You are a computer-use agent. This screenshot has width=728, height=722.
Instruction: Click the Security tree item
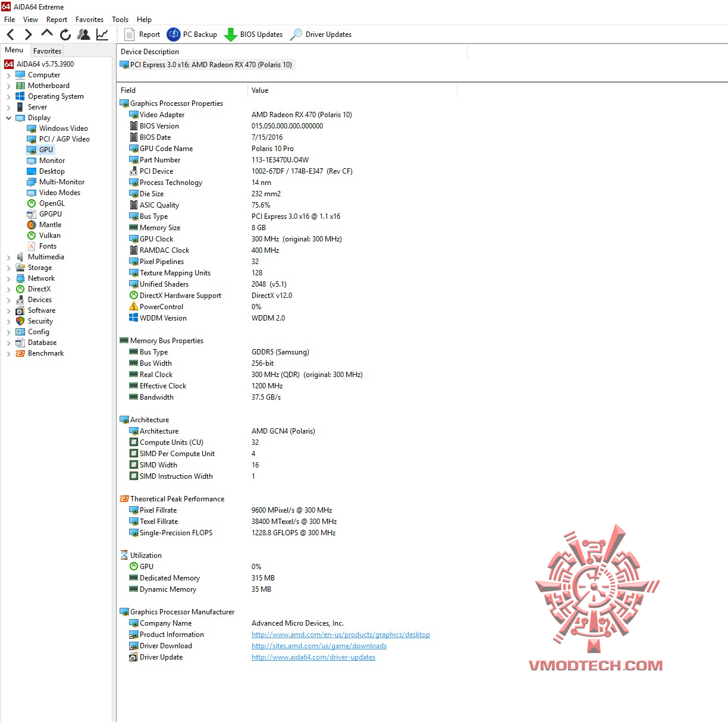(34, 321)
